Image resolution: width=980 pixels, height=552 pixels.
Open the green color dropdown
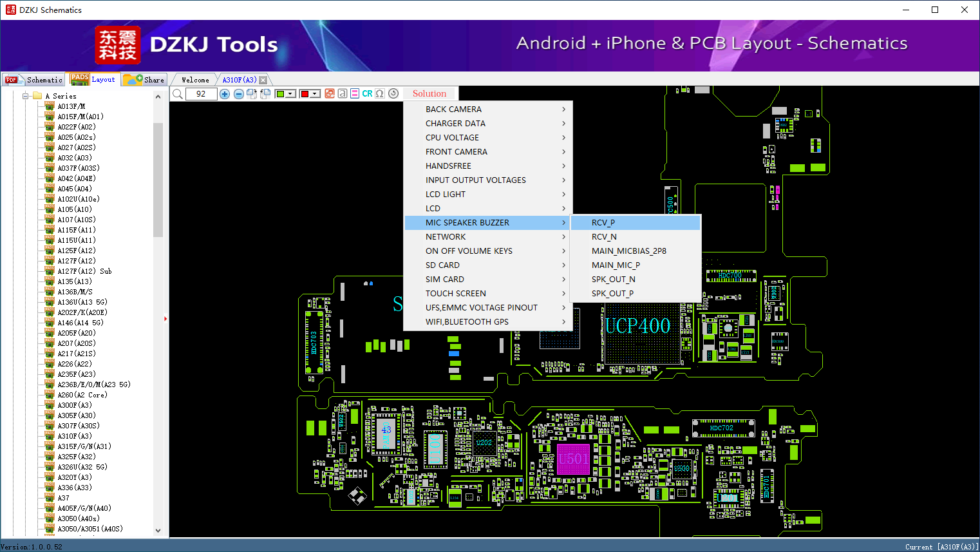[x=291, y=94]
